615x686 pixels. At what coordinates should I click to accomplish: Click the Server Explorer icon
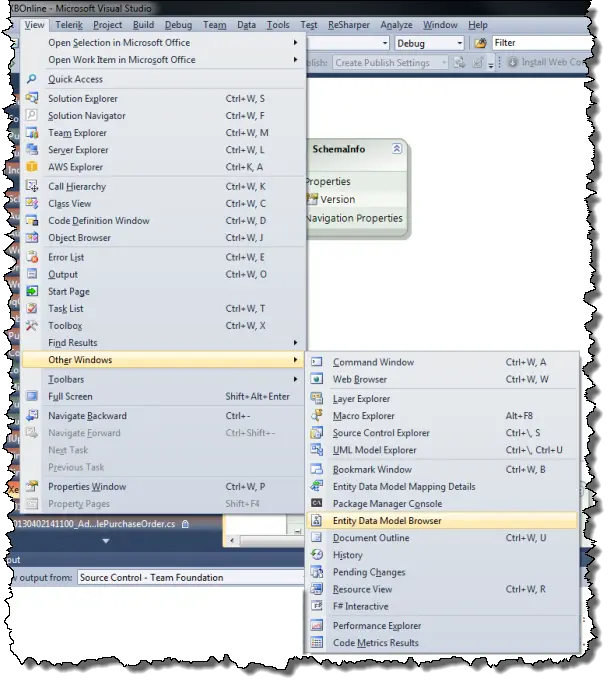tap(31, 150)
